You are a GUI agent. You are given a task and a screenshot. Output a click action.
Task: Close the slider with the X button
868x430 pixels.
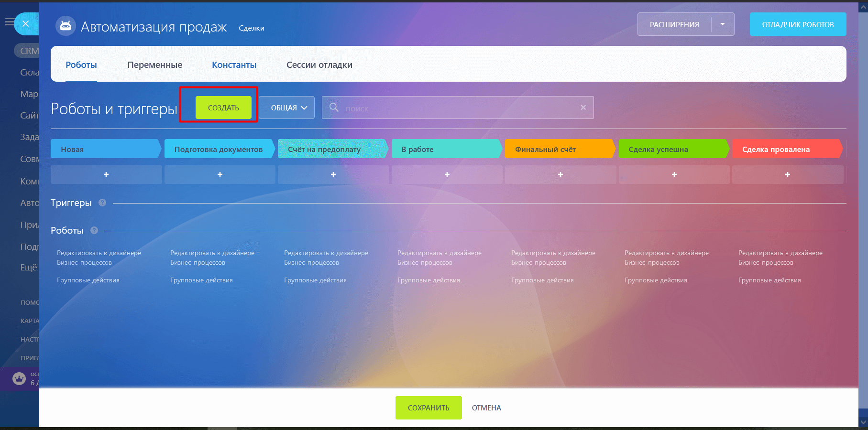(x=26, y=24)
